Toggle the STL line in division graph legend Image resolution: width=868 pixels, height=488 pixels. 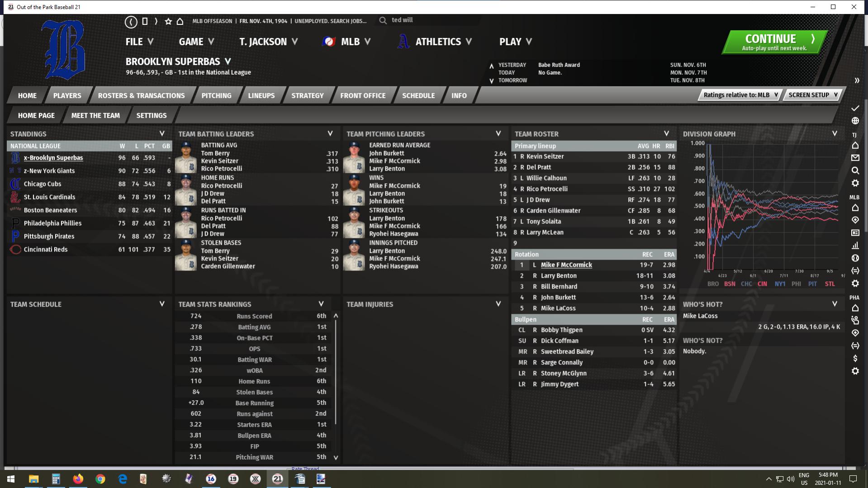coord(830,284)
